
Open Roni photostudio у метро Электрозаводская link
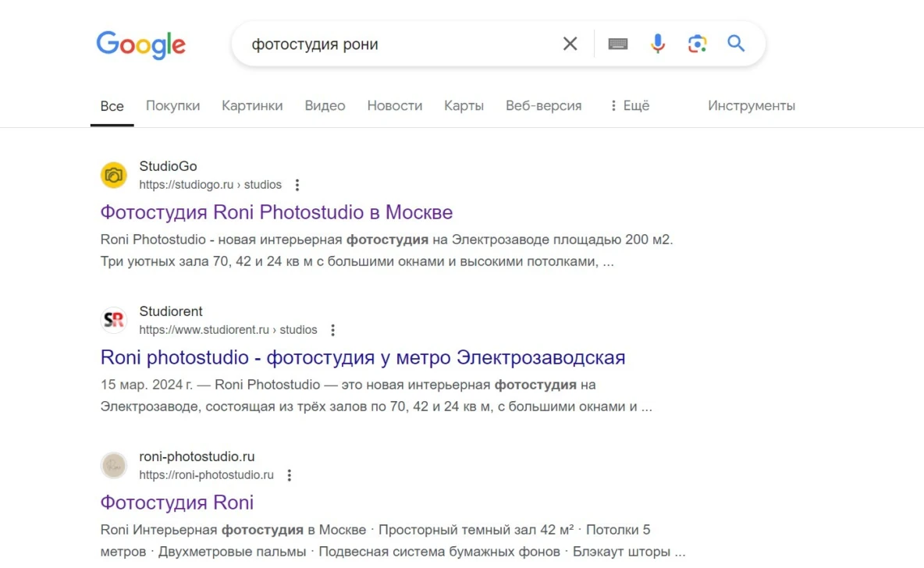pos(362,357)
